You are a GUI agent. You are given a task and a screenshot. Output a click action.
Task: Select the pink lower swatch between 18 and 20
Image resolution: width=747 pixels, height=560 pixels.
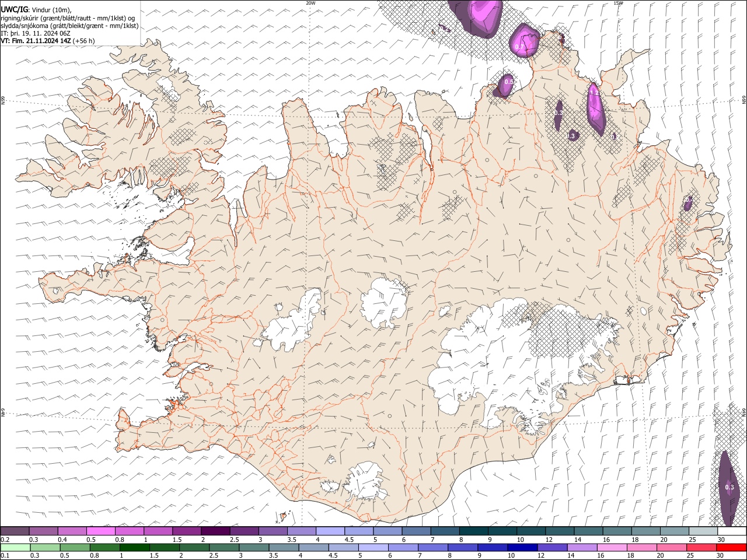[641, 547]
